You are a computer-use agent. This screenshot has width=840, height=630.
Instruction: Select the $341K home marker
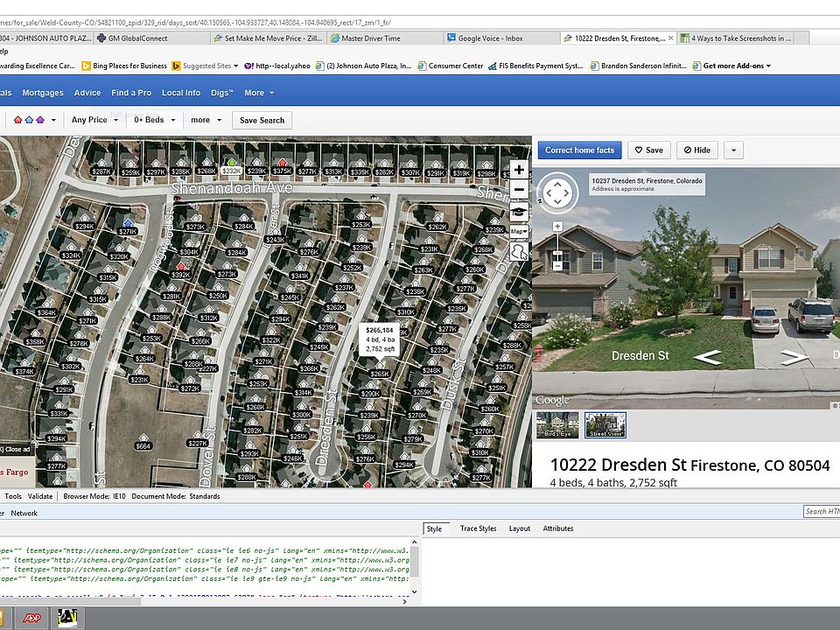(299, 272)
